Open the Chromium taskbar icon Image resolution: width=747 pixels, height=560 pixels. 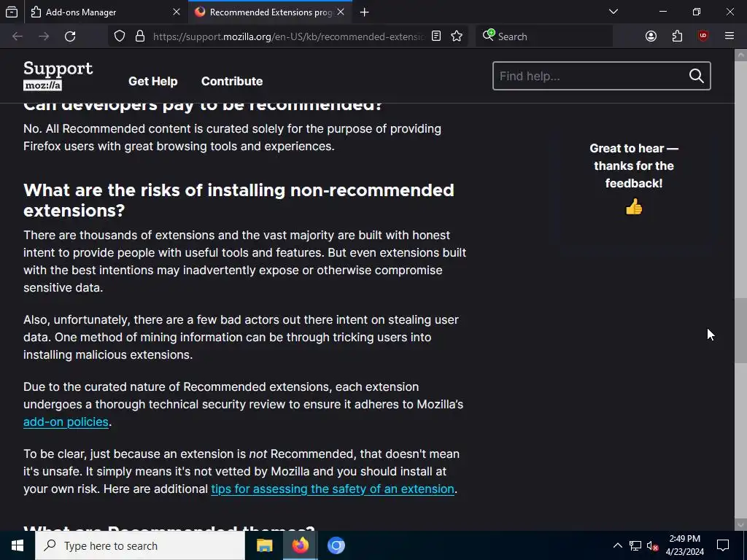click(x=336, y=545)
